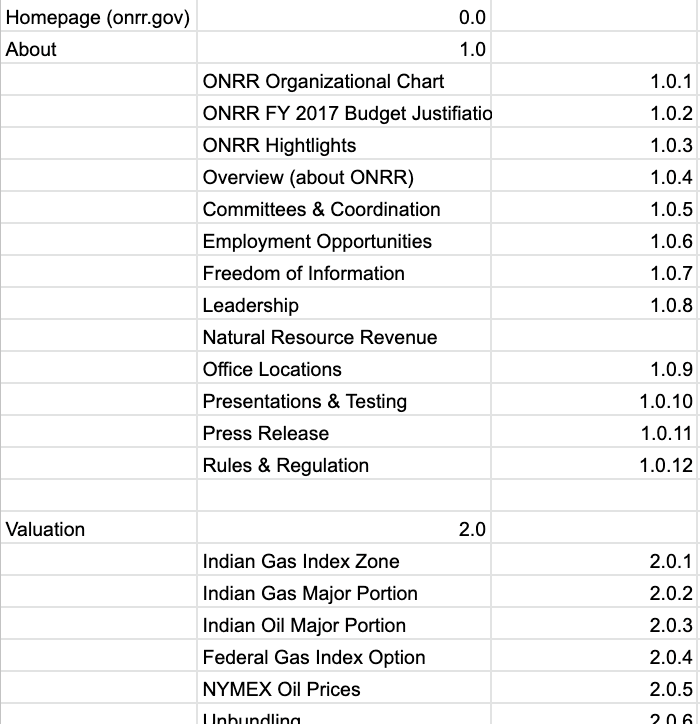Click the Press Release cell
This screenshot has height=724, width=700.
344,433
